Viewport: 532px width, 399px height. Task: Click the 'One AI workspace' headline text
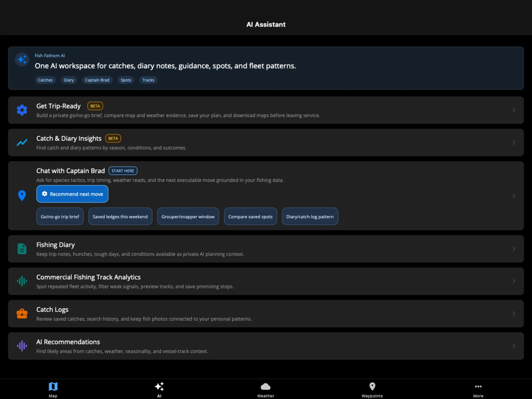point(165,66)
